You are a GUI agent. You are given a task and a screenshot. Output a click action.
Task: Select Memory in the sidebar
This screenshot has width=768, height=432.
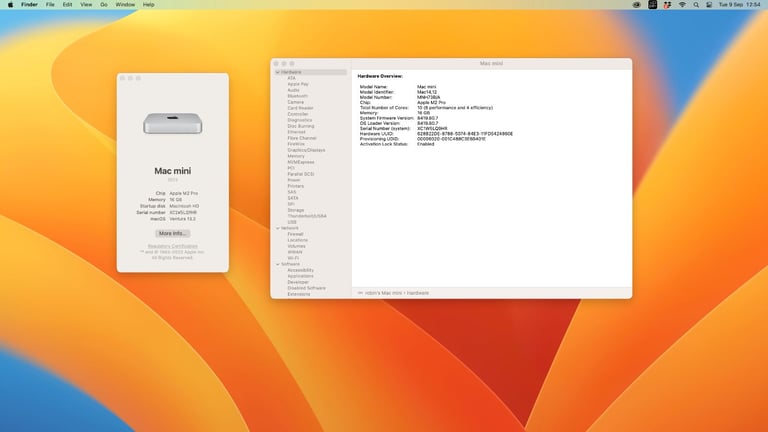tap(296, 156)
